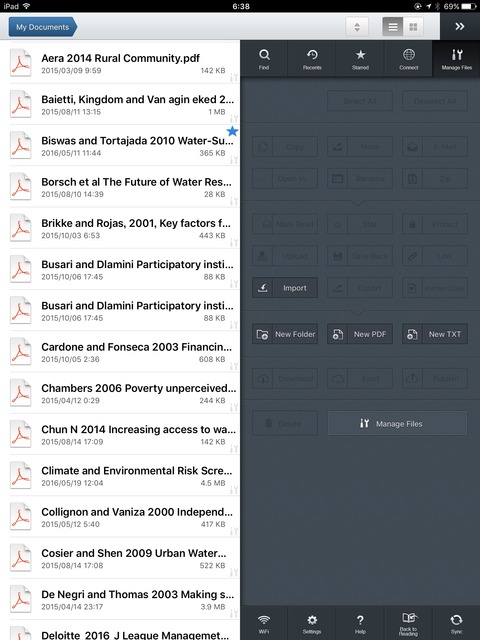480x640 pixels.
Task: Click PDF icon of Collignon and Vaniza file
Action: (21, 516)
